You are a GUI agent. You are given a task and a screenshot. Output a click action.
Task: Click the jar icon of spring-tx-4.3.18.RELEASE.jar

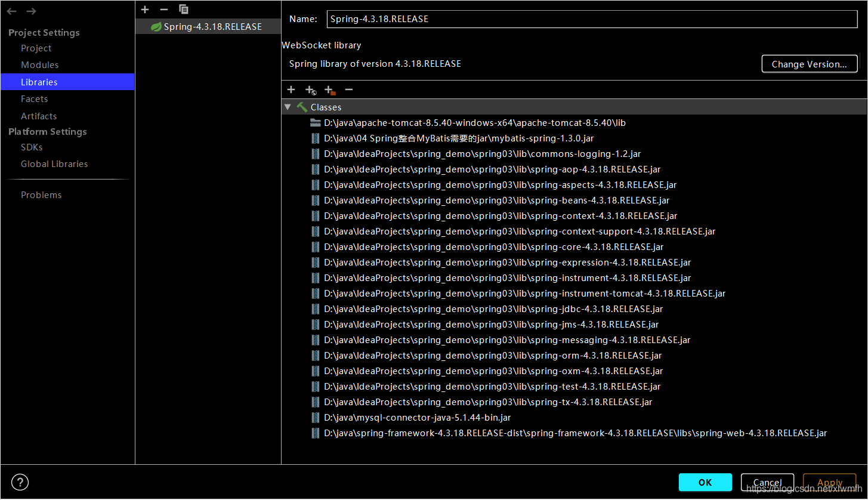[316, 402]
